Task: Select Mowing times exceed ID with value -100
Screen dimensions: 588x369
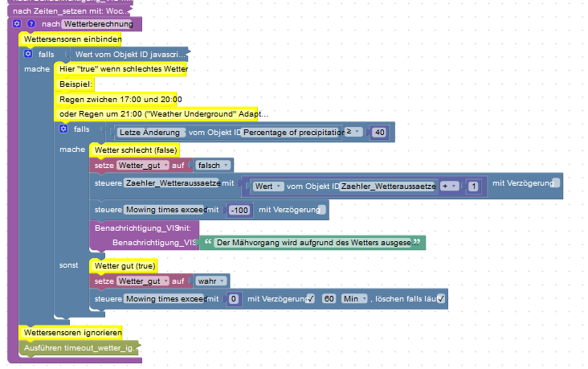Action: point(165,210)
